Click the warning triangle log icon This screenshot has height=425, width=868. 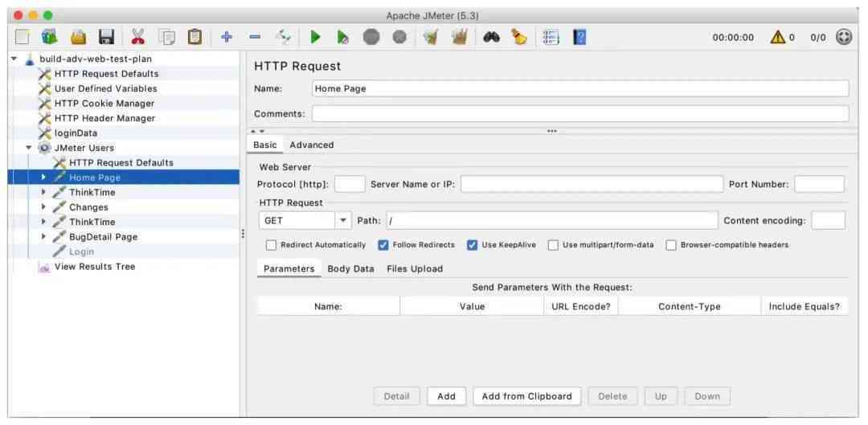click(778, 37)
